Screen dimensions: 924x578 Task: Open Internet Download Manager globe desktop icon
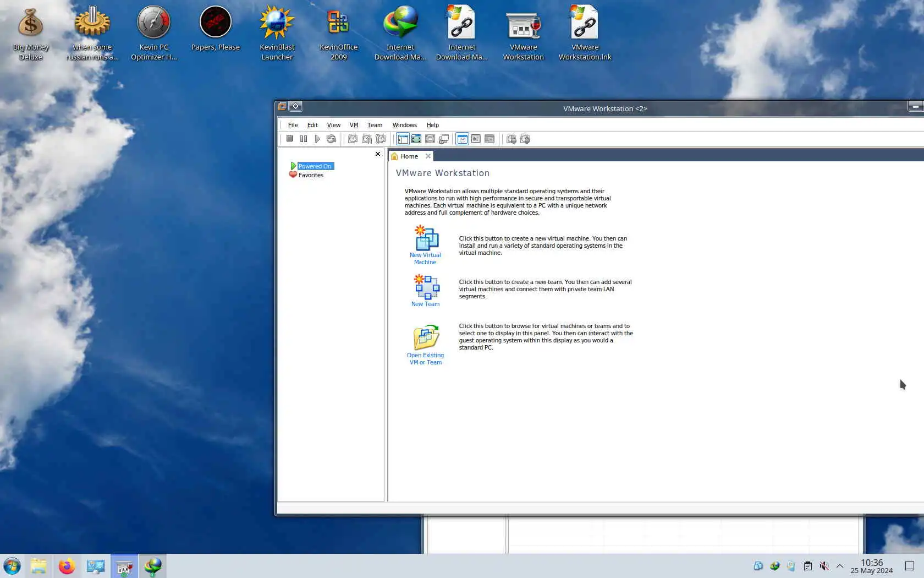[x=400, y=34]
